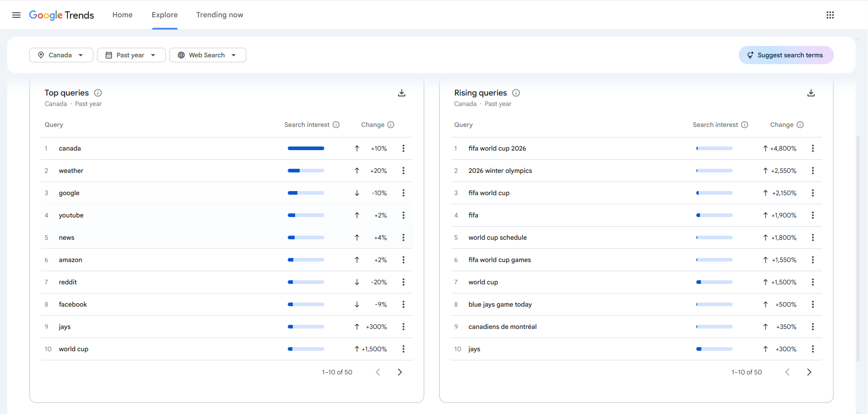
Task: Open the blue jays game today query
Action: pyautogui.click(x=500, y=304)
